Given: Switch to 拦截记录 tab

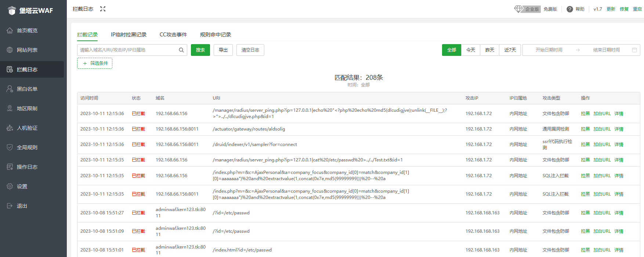Looking at the screenshot, I should tap(87, 35).
